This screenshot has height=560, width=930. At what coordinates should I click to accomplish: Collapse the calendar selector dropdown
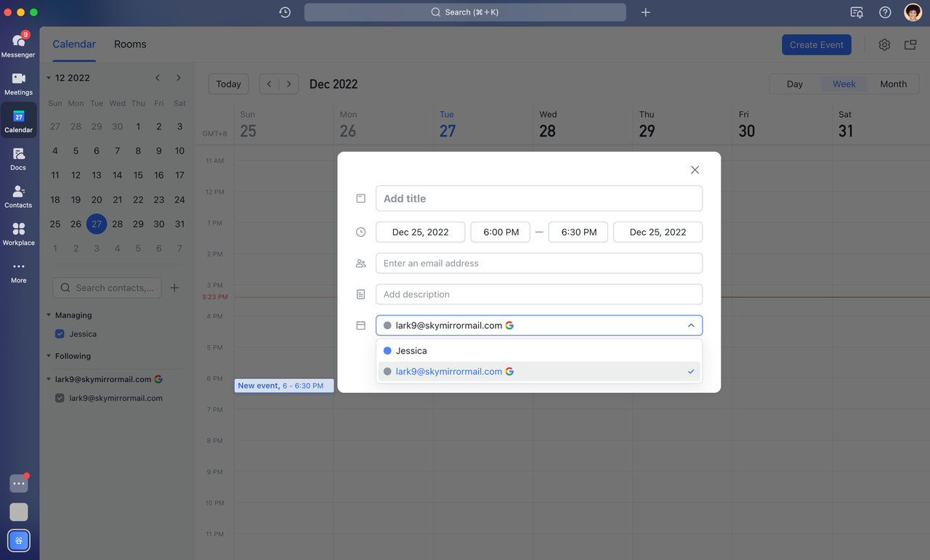point(690,325)
